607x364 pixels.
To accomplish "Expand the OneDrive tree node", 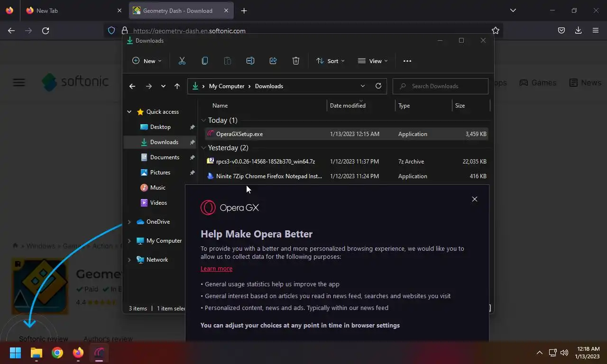I will click(129, 222).
